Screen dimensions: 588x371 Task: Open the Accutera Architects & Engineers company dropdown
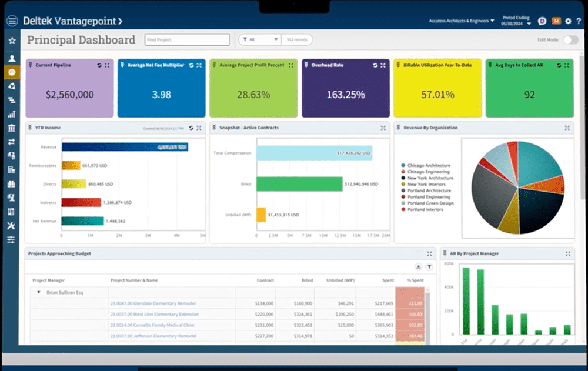click(x=462, y=21)
